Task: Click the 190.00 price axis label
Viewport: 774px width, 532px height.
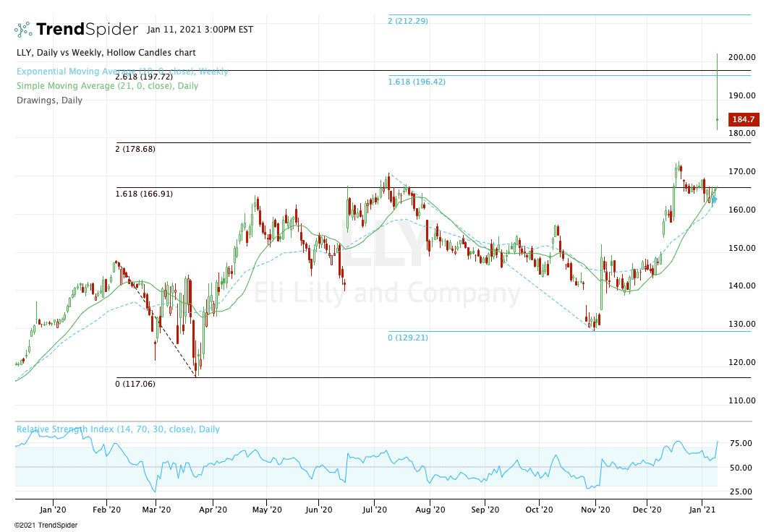Action: [742, 95]
